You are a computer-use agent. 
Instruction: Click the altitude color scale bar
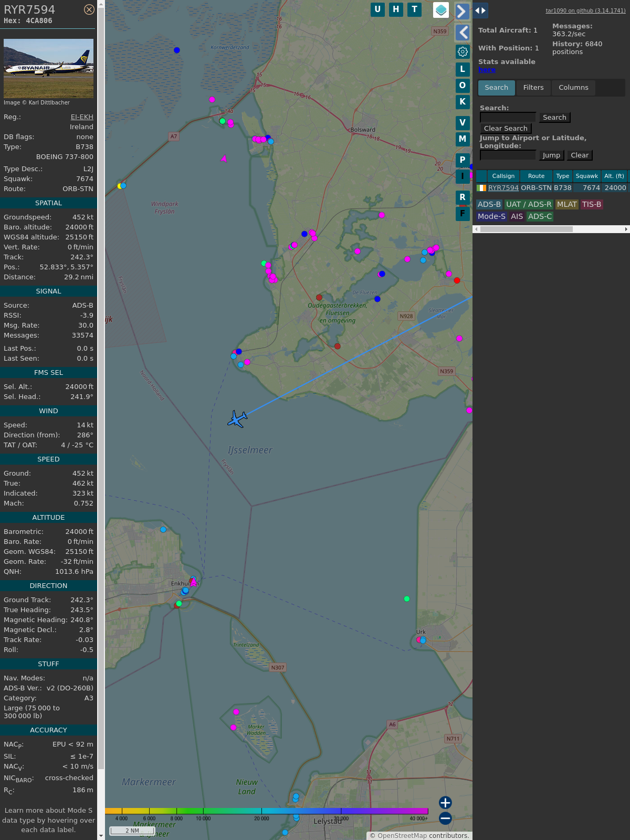click(267, 811)
